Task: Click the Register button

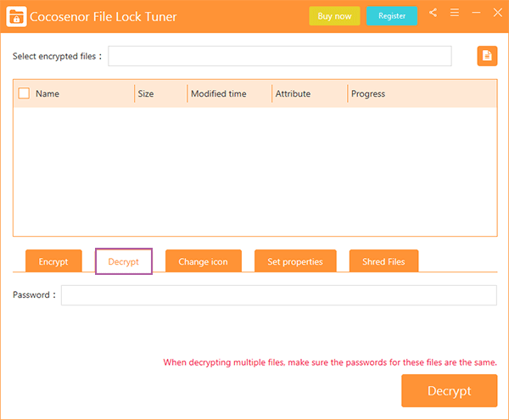Action: 392,16
